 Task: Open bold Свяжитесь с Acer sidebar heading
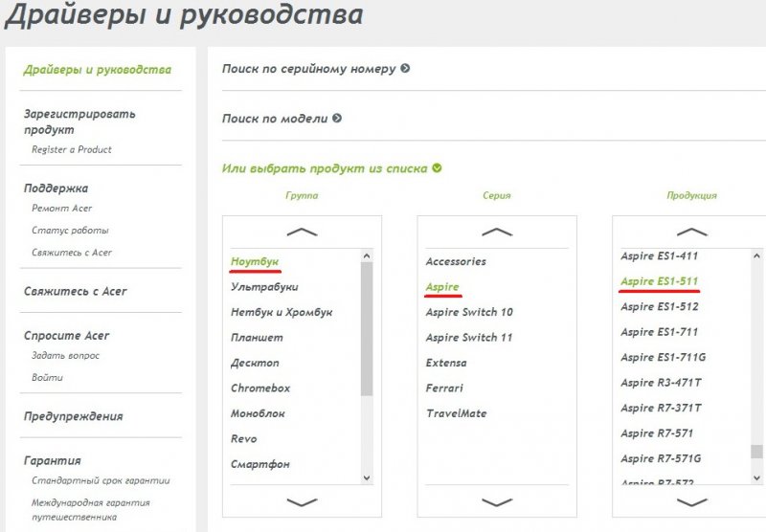pyautogui.click(x=76, y=292)
